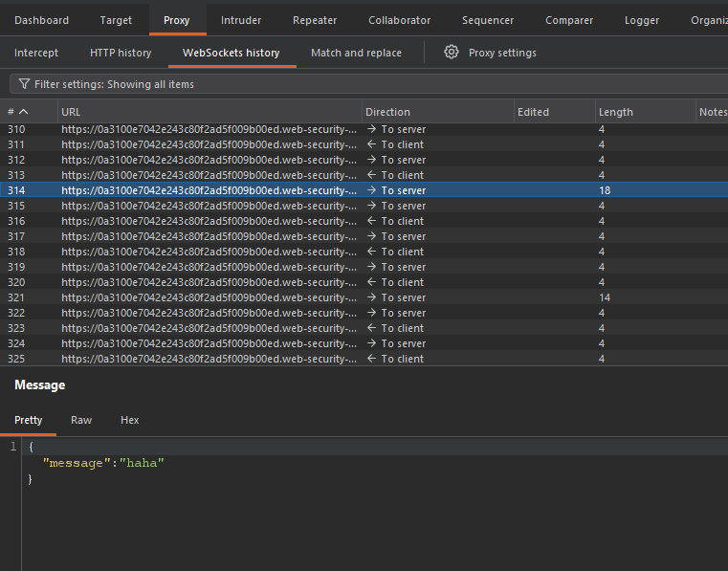The width and height of the screenshot is (728, 571).
Task: Select history row 323
Action: click(364, 328)
